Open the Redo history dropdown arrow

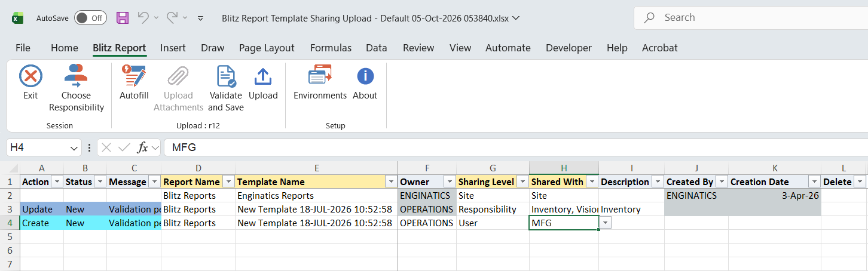pos(185,18)
